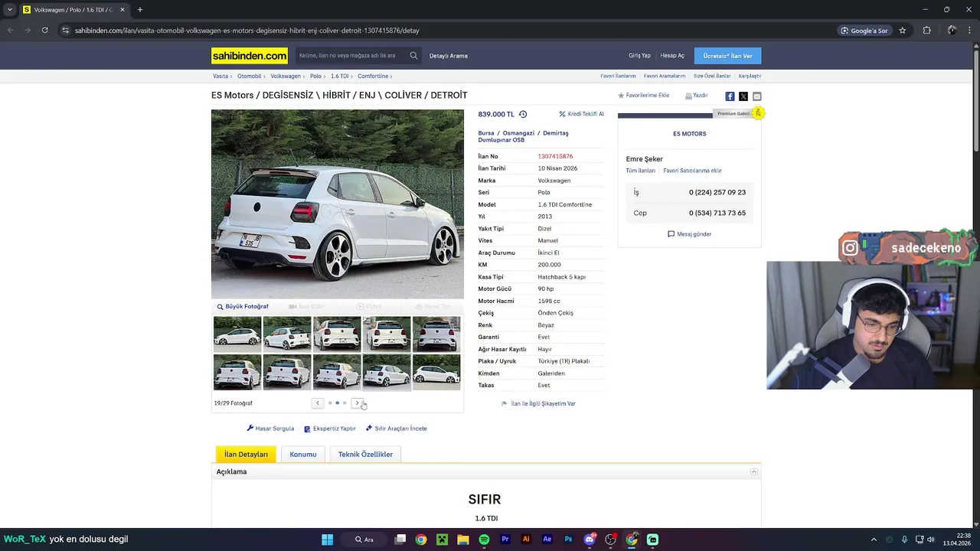Open the Detaylı Arama link
Viewport: 980px width, 551px height.
pos(449,56)
